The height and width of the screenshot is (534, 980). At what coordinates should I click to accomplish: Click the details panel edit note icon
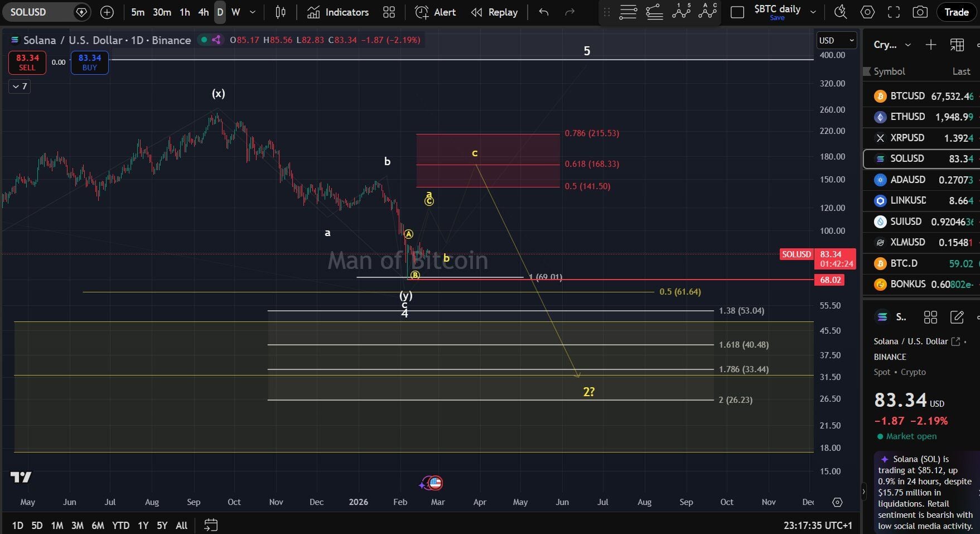point(957,317)
